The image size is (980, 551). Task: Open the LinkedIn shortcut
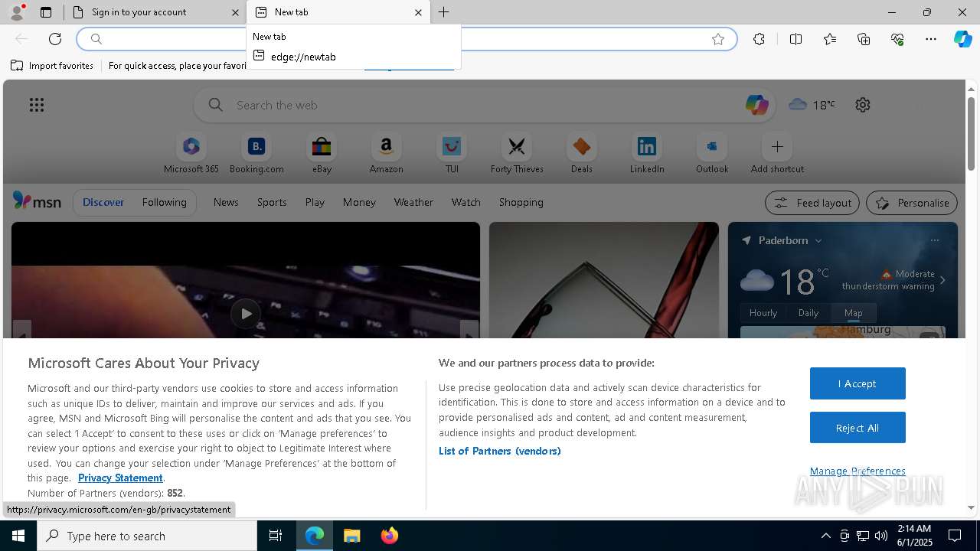647,153
